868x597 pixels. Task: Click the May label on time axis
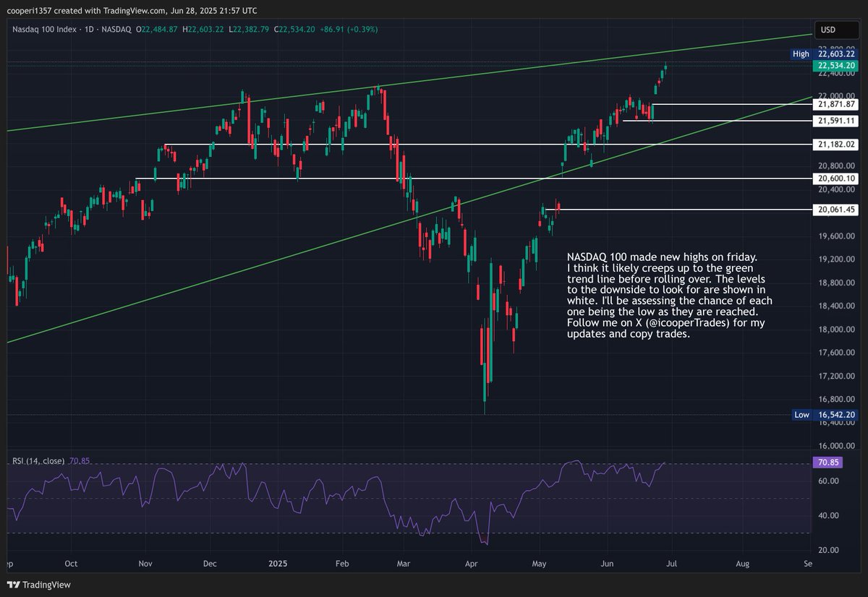[x=540, y=562]
